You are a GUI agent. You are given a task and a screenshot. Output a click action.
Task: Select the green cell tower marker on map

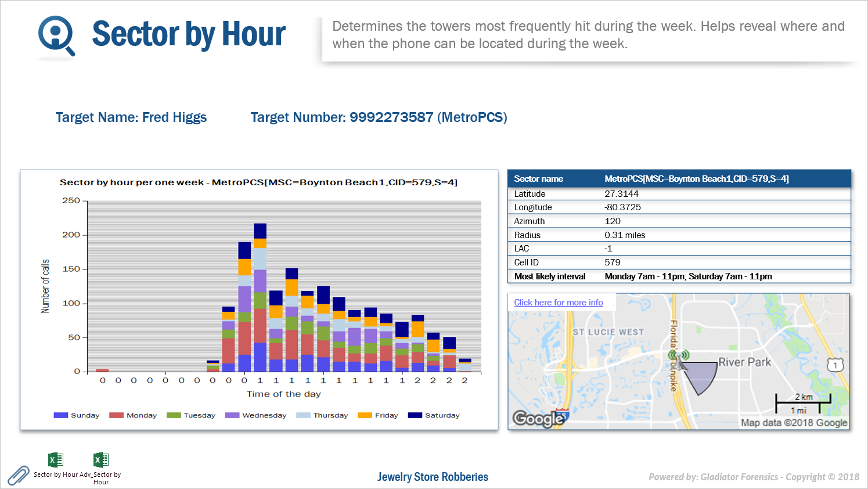pos(678,355)
